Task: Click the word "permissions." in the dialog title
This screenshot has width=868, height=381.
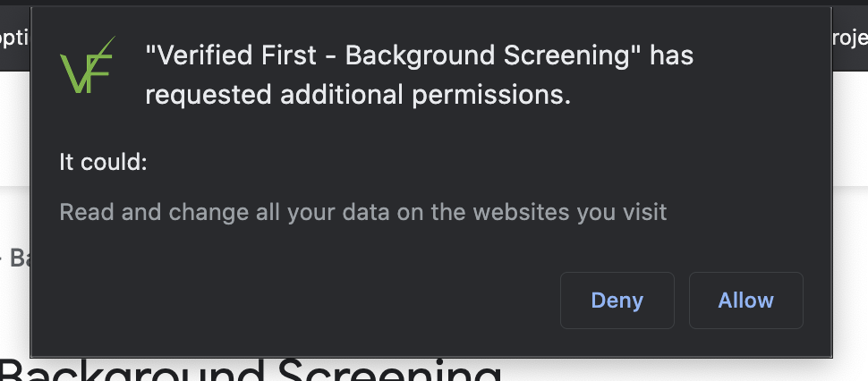Action: pyautogui.click(x=491, y=95)
